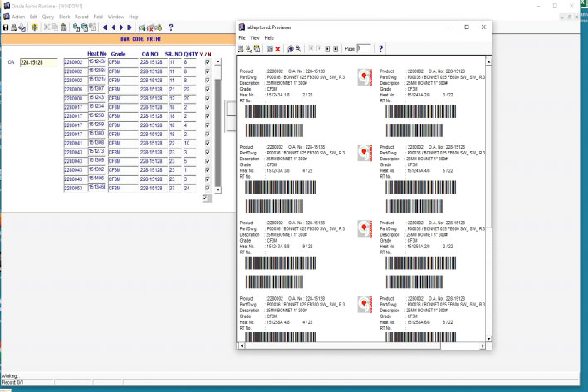Untick Y/N checkbox for heat 151243A row
588x392 pixels.
[208, 62]
